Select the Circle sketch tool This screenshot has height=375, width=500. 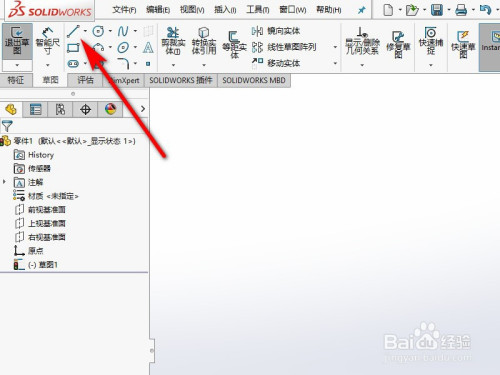pos(98,31)
